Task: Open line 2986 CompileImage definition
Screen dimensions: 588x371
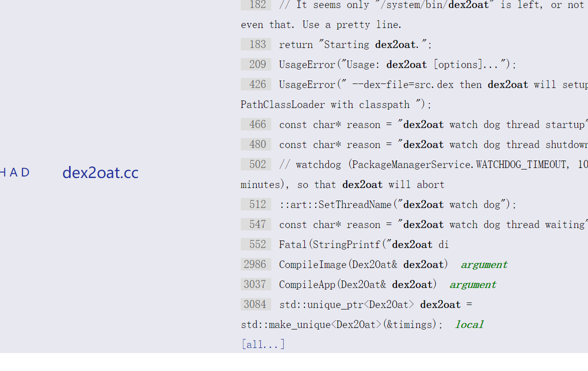Action: tap(256, 264)
